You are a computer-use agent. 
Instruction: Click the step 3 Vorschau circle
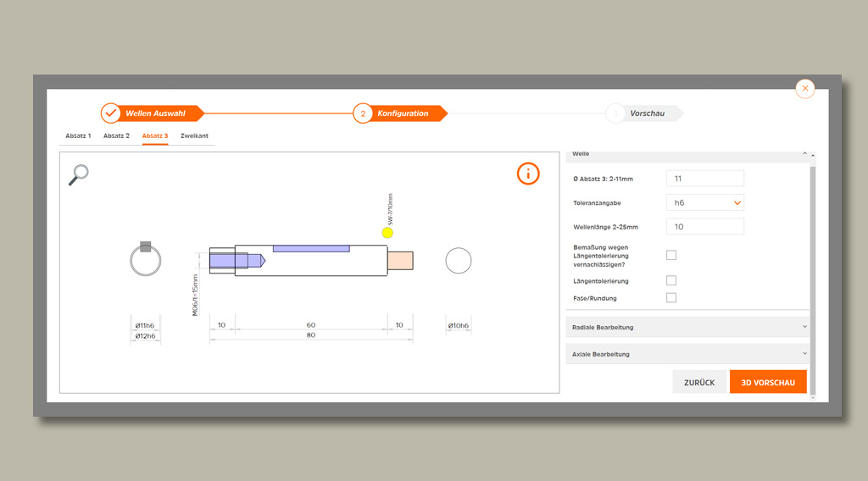(x=615, y=113)
